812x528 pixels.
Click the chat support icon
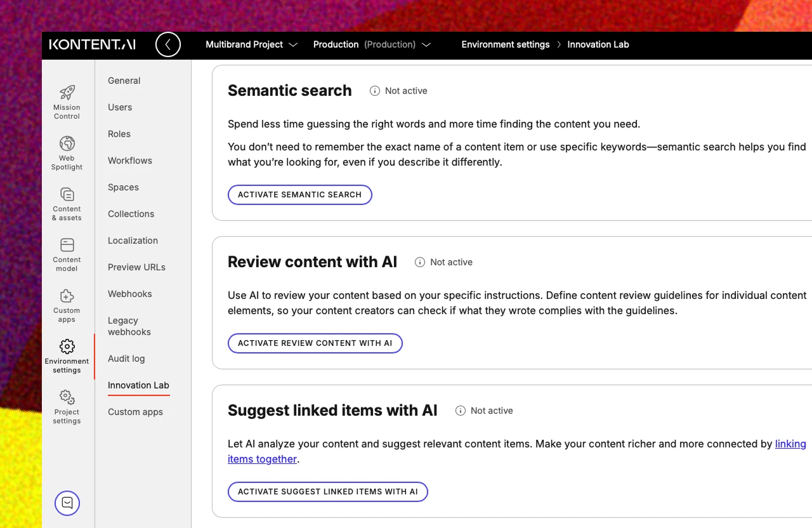(67, 503)
